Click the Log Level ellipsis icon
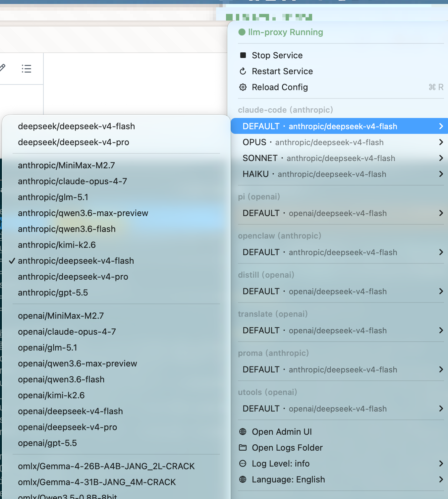This screenshot has height=499, width=448. click(x=243, y=464)
